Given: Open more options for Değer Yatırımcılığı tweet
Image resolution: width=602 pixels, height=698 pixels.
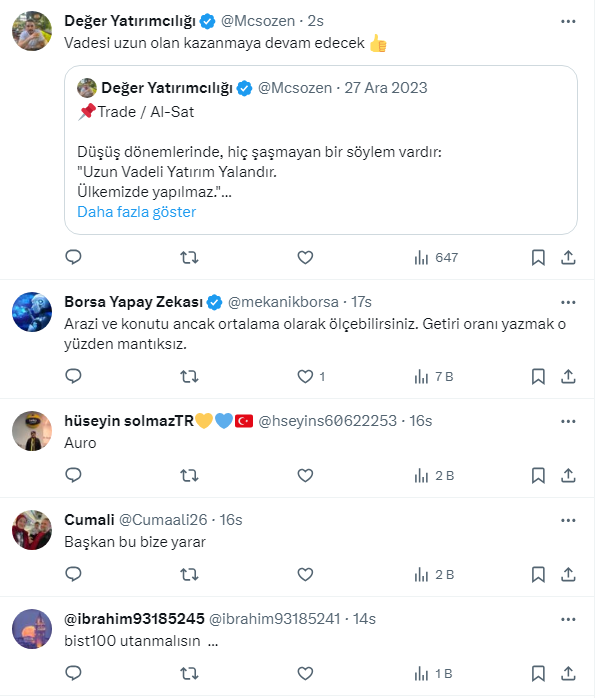Looking at the screenshot, I should click(x=568, y=19).
